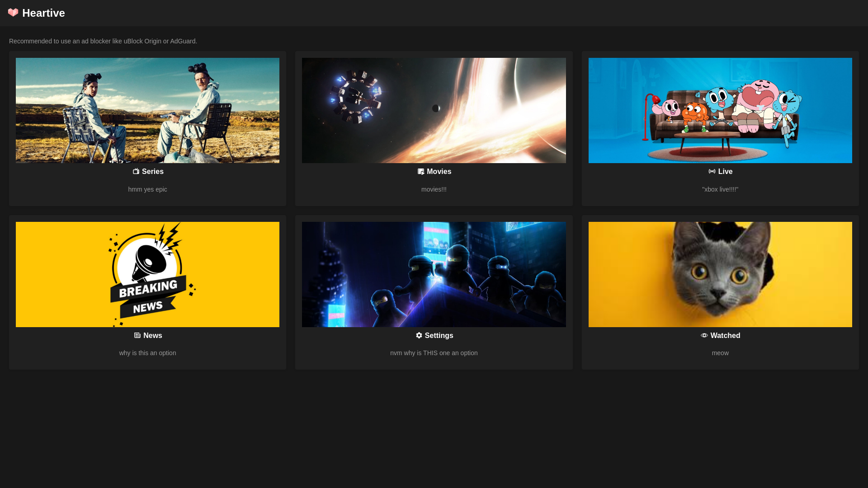Viewport: 868px width, 488px height.
Task: Select the space black hole Movies thumbnail
Action: (434, 110)
